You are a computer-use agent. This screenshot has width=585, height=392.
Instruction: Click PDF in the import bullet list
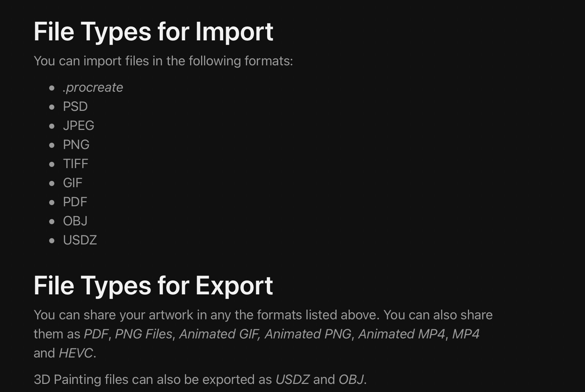75,202
